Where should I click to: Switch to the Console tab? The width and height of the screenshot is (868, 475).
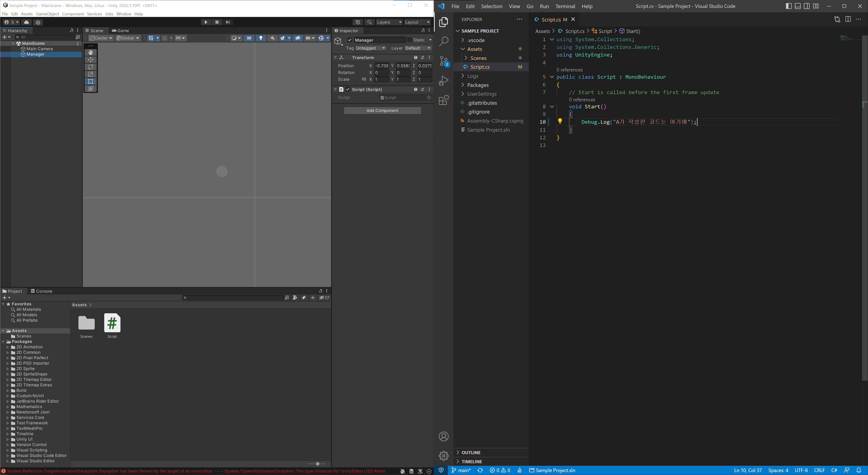tap(41, 291)
